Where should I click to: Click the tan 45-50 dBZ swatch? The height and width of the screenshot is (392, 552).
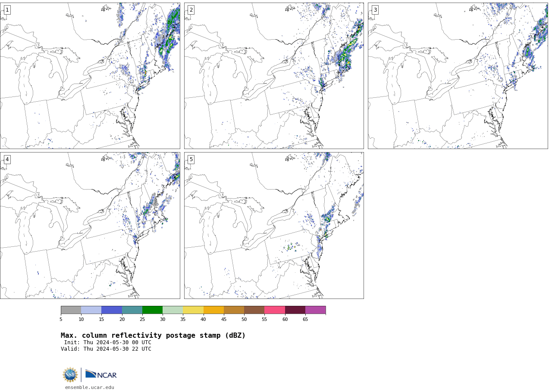[234, 310]
